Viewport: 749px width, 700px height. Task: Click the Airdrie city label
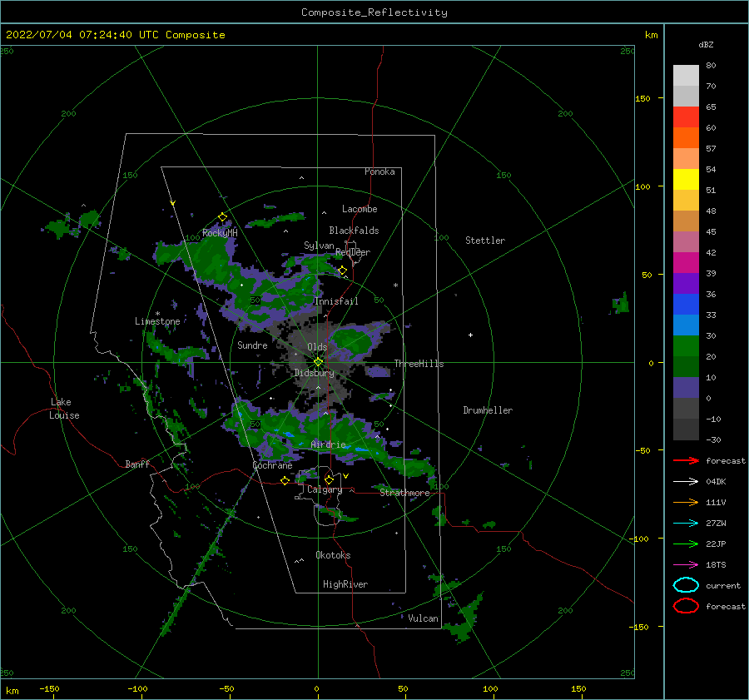pyautogui.click(x=328, y=444)
